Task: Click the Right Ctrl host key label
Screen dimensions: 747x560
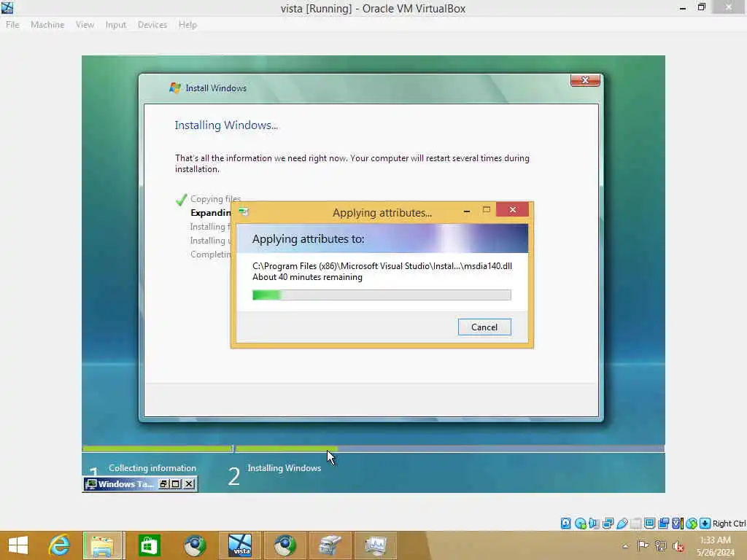Action: [729, 524]
